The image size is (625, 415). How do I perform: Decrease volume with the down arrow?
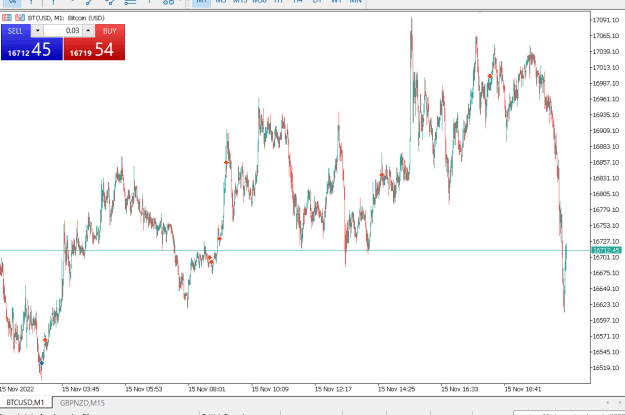(37, 31)
